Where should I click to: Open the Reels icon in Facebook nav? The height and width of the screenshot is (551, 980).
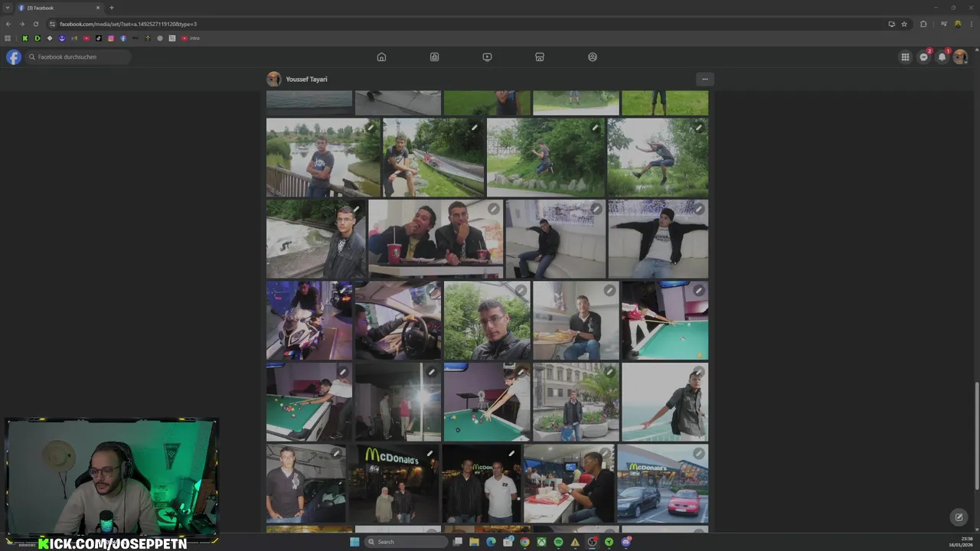coord(434,57)
